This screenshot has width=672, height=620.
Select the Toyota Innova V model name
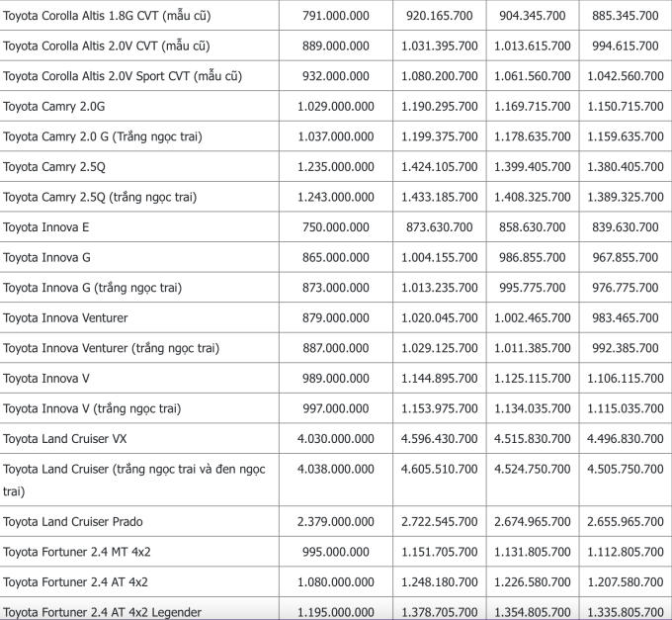pyautogui.click(x=46, y=378)
